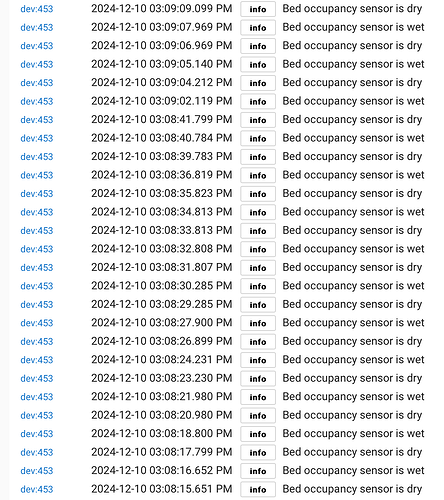This screenshot has height=500, width=444.
Task: Select dev:453 link at 03:08:32.808 PM
Action: [37, 249]
